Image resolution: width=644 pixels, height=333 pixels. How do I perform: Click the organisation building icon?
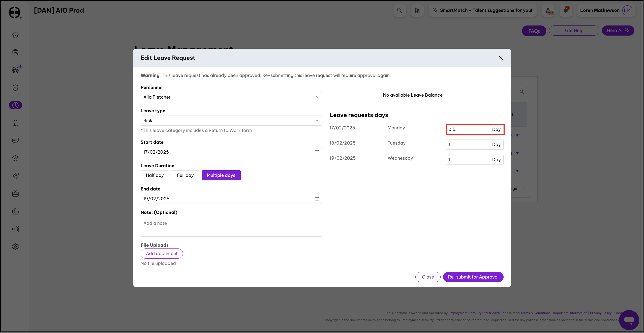coord(417,10)
